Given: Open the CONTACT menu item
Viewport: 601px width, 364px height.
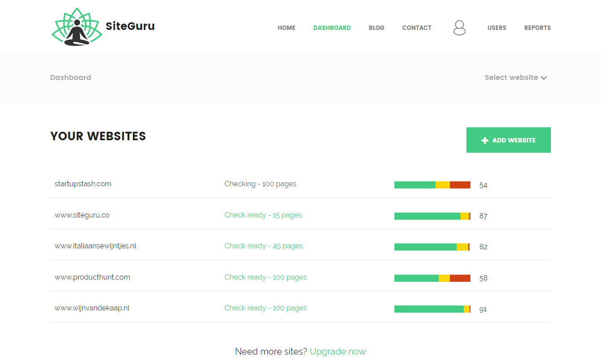Looking at the screenshot, I should click(417, 28).
